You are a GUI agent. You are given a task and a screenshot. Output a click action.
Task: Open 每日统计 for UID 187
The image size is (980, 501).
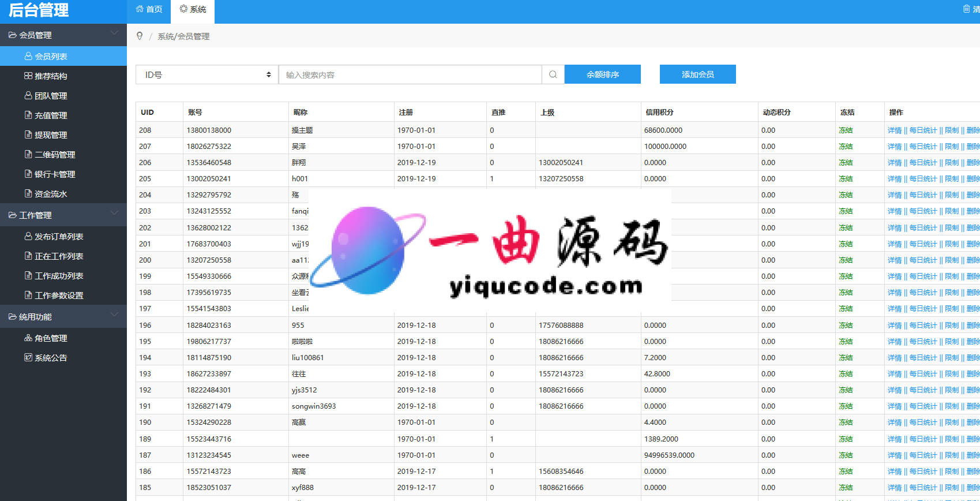coord(923,455)
